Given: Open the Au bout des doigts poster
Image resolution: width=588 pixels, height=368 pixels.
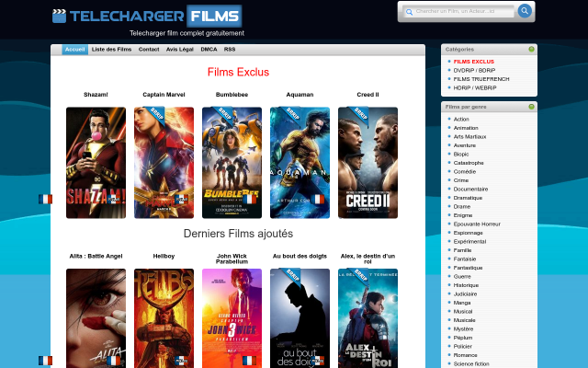Looking at the screenshot, I should (x=300, y=318).
